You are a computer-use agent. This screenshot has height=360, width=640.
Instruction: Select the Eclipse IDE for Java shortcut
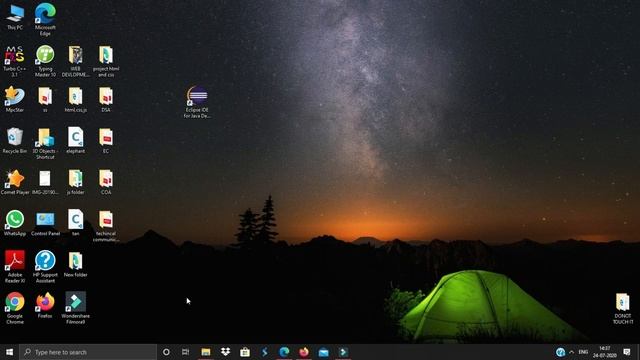[x=197, y=102]
